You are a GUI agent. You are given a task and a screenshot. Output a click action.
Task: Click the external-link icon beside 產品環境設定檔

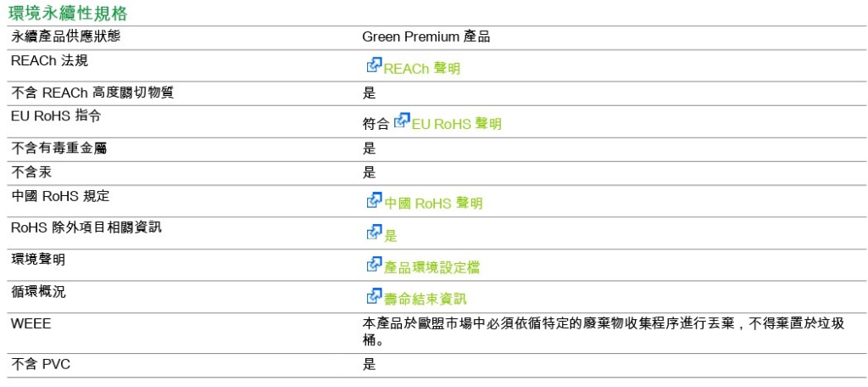coord(374,264)
